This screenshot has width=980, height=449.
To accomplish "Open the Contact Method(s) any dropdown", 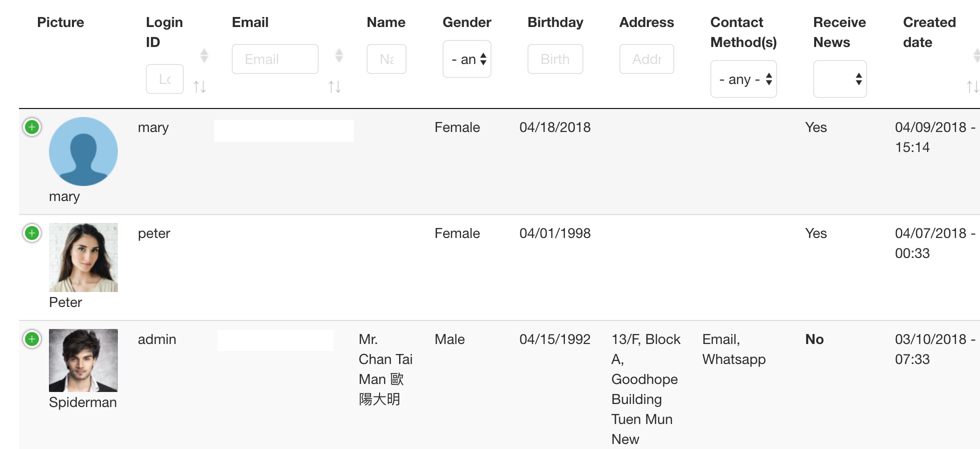I will pyautogui.click(x=744, y=79).
